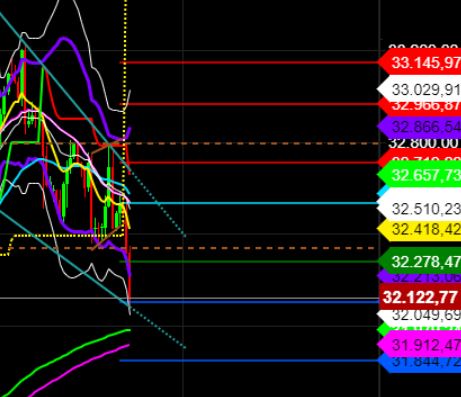Click the purple 32.866,54 price tag
Screen dimensions: 461x397
[420, 127]
